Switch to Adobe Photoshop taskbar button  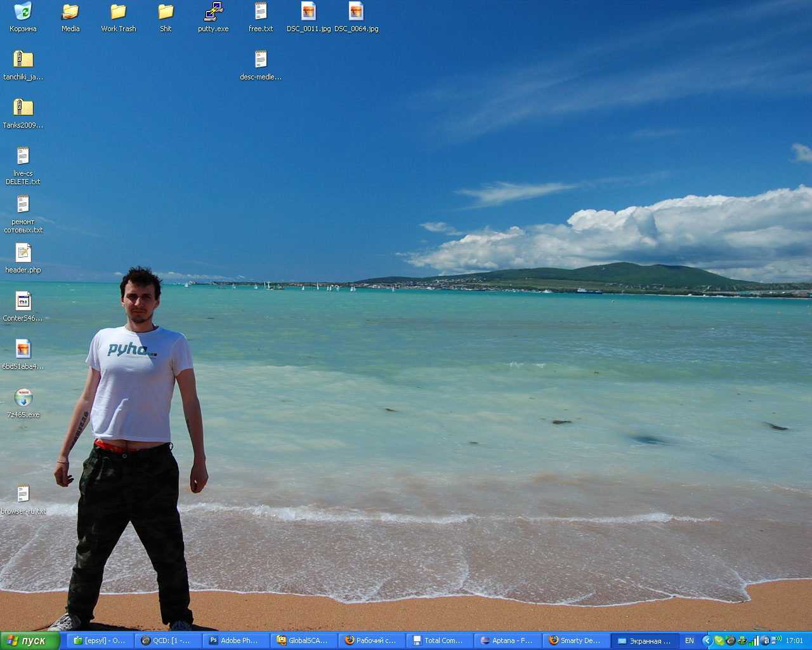click(x=235, y=640)
